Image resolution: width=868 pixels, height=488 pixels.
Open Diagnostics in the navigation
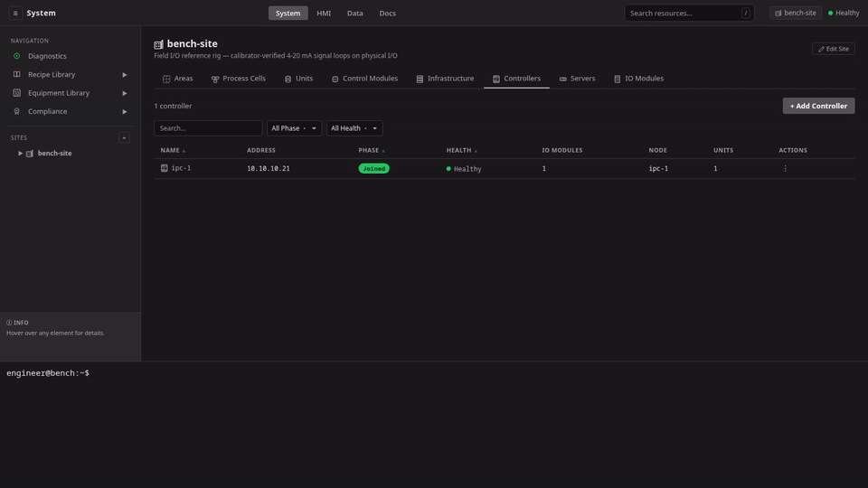[47, 56]
